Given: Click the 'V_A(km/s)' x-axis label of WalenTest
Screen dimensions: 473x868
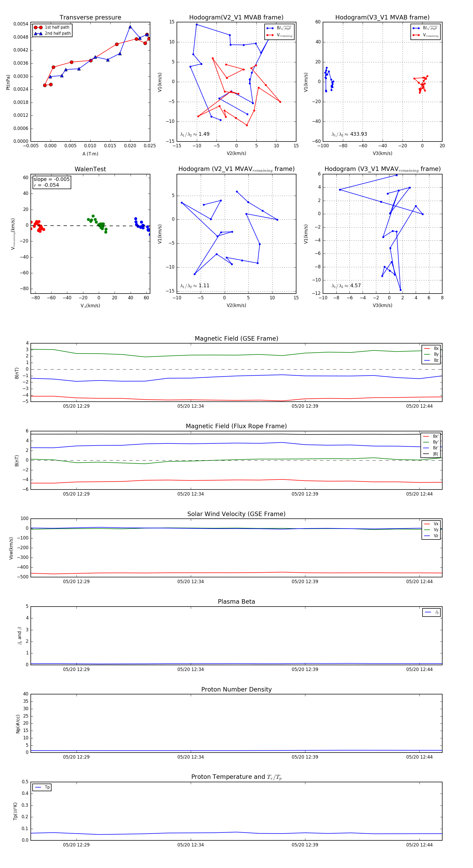Looking at the screenshot, I should [90, 306].
